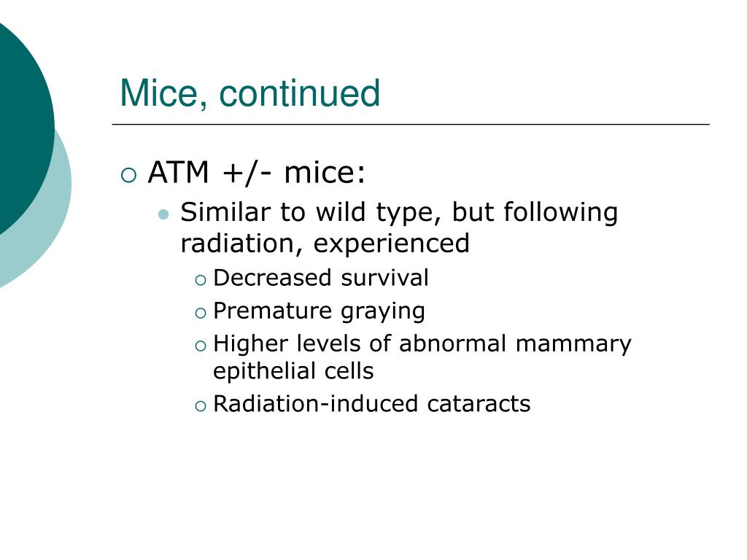Image resolution: width=747 pixels, height=560 pixels.
Task: Click the bullet beside 'Radiation-induced cataracts'
Action: point(201,406)
